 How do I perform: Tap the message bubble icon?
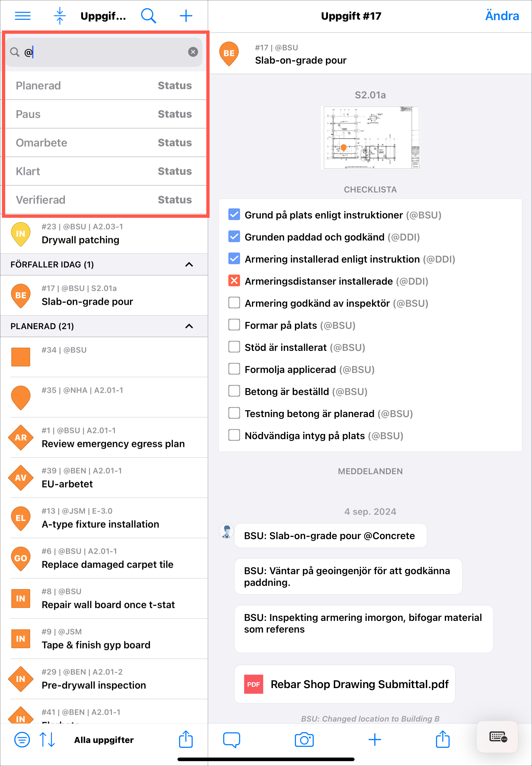tap(231, 739)
